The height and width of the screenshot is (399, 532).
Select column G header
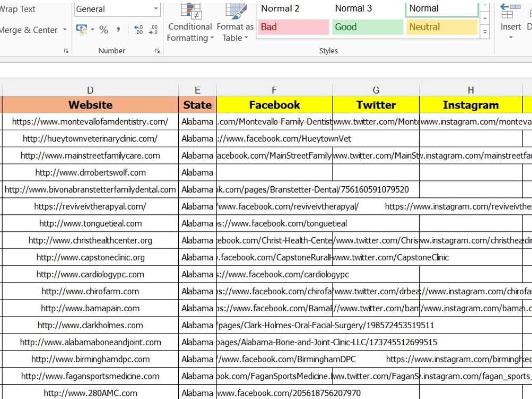[376, 90]
